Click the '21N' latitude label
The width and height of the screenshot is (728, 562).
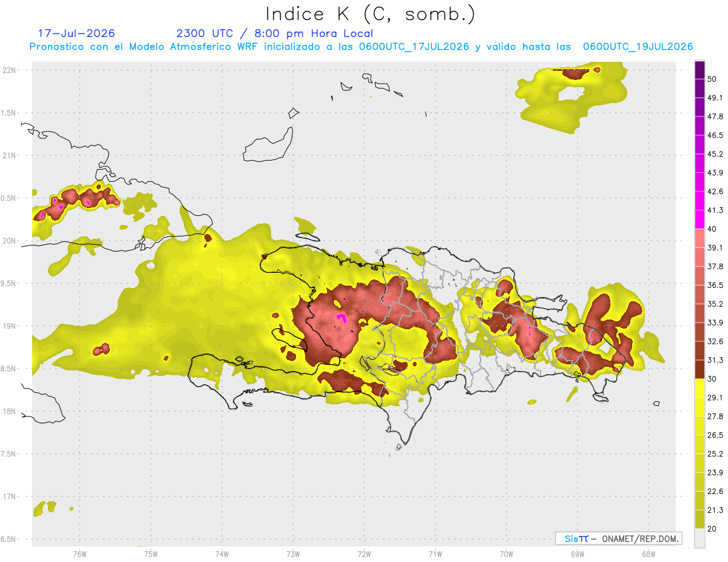point(10,155)
